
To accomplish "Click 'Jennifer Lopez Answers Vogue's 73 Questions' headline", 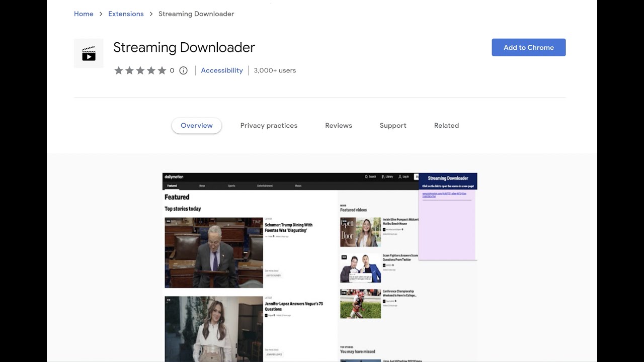I will point(294,306).
